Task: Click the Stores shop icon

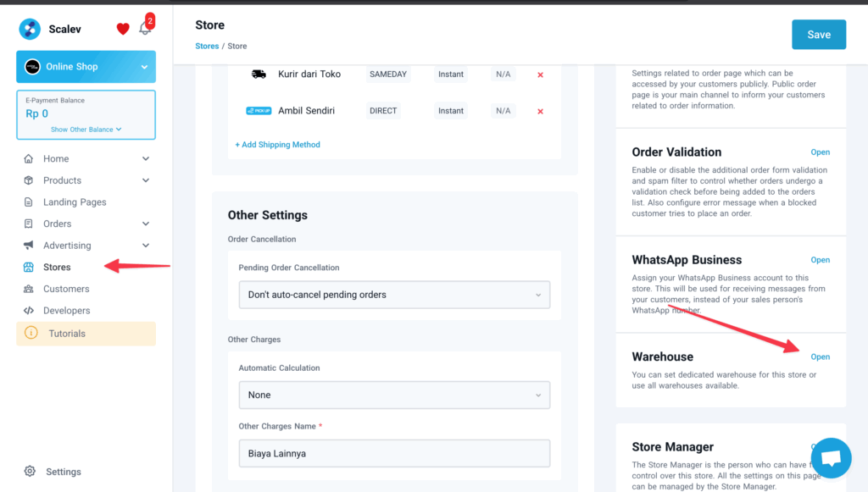Action: tap(29, 267)
